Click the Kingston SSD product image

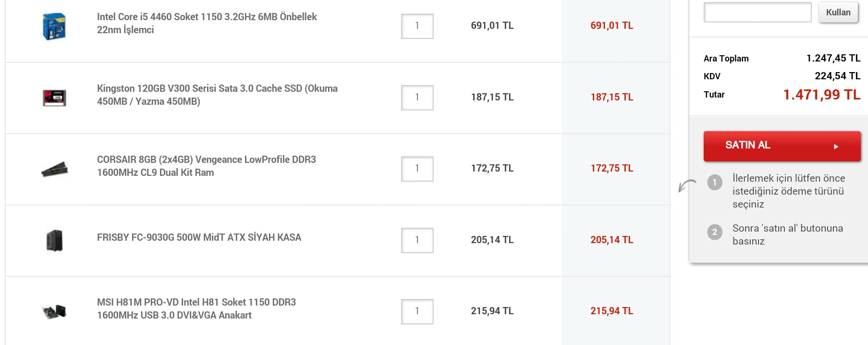54,98
